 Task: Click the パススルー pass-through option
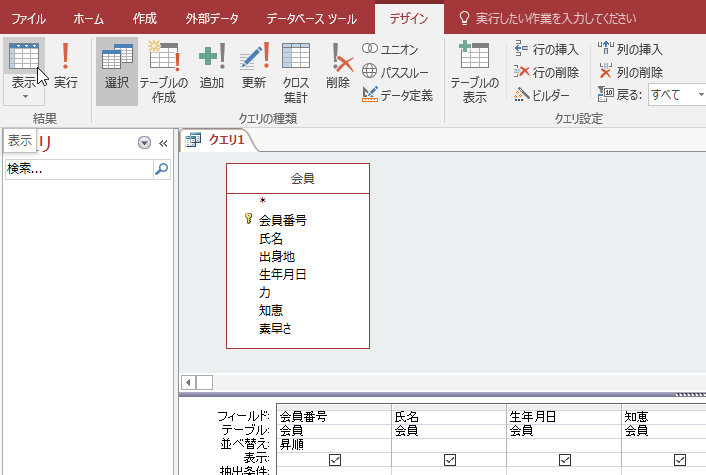(395, 72)
